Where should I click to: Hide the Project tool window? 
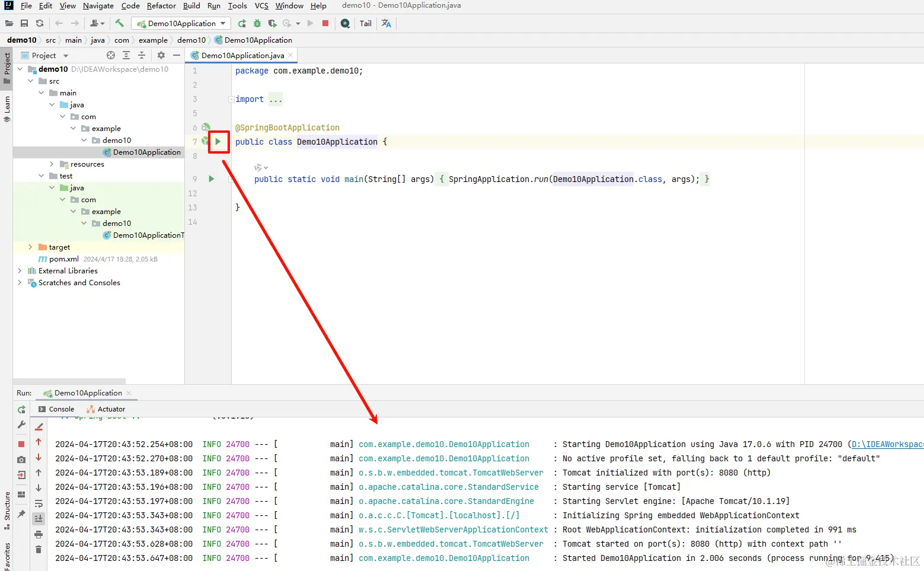click(x=177, y=55)
